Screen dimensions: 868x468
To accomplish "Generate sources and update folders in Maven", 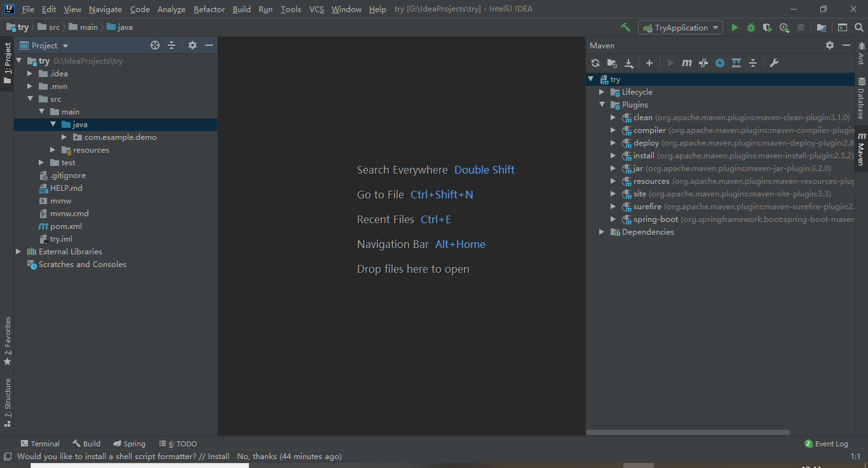I will click(612, 63).
